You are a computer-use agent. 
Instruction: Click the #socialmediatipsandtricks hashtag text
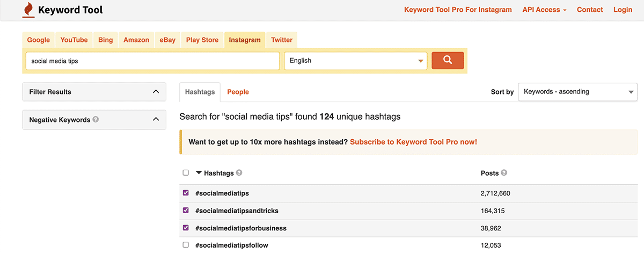point(237,211)
